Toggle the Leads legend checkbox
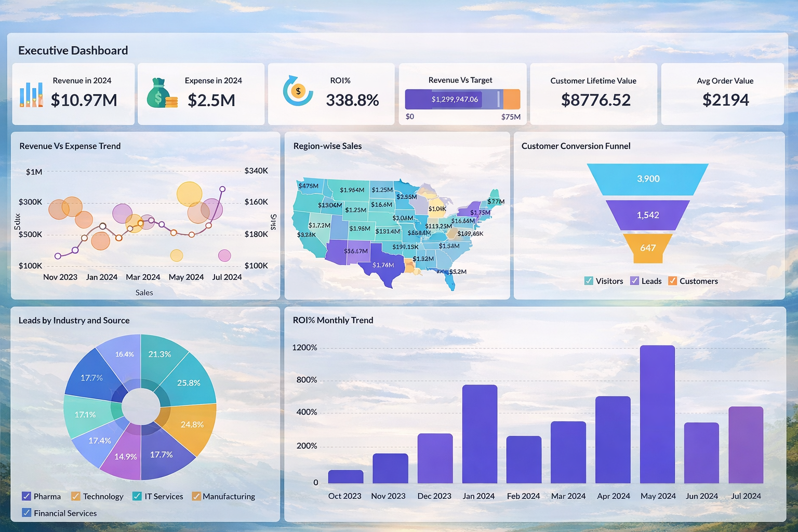Image resolution: width=798 pixels, height=532 pixels. [634, 281]
